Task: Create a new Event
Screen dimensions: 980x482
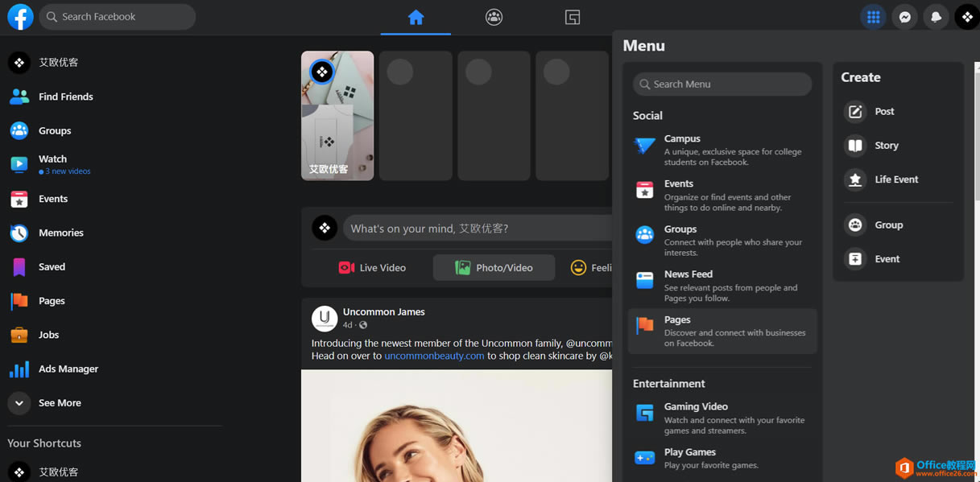Action: [898, 259]
